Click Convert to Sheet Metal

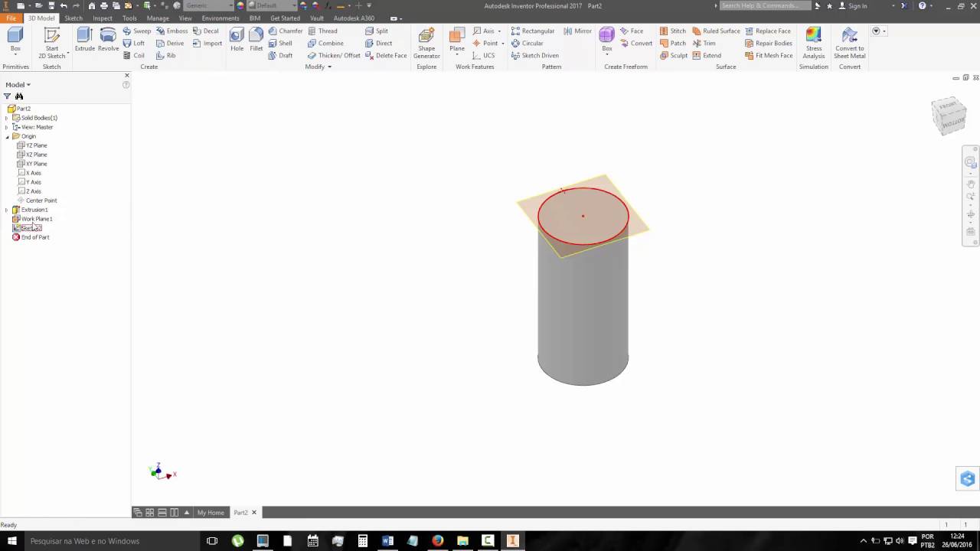point(849,43)
